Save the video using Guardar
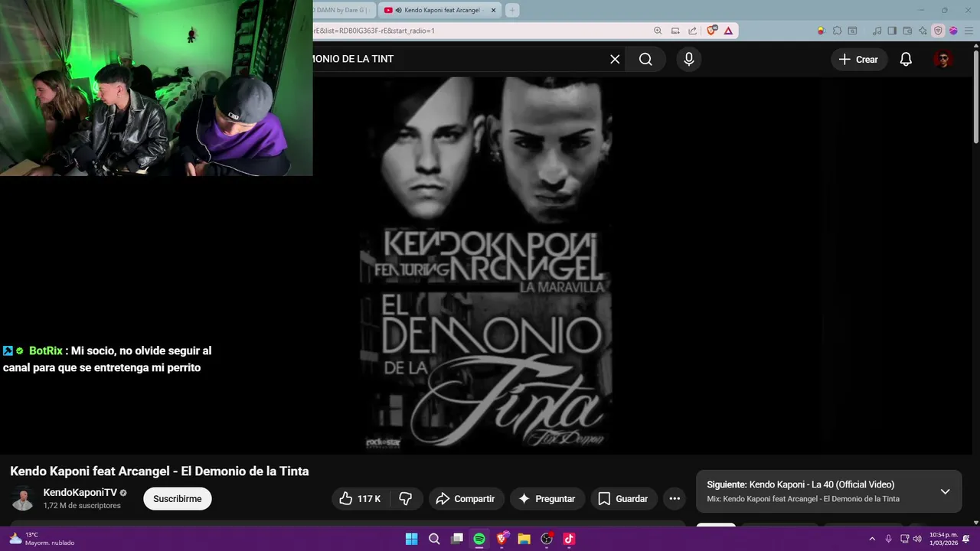 [x=623, y=499]
